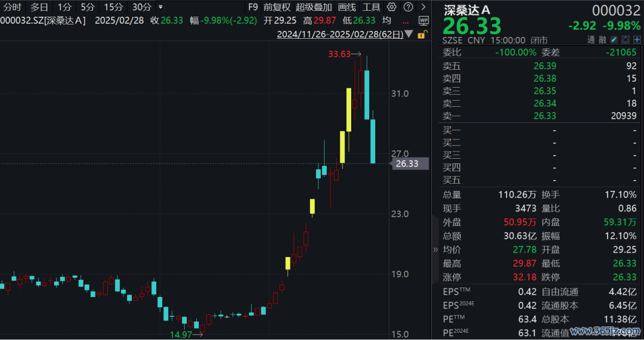Switch to 分时 intraday tab
Image resolution: width=644 pixels, height=340 pixels.
tap(12, 7)
